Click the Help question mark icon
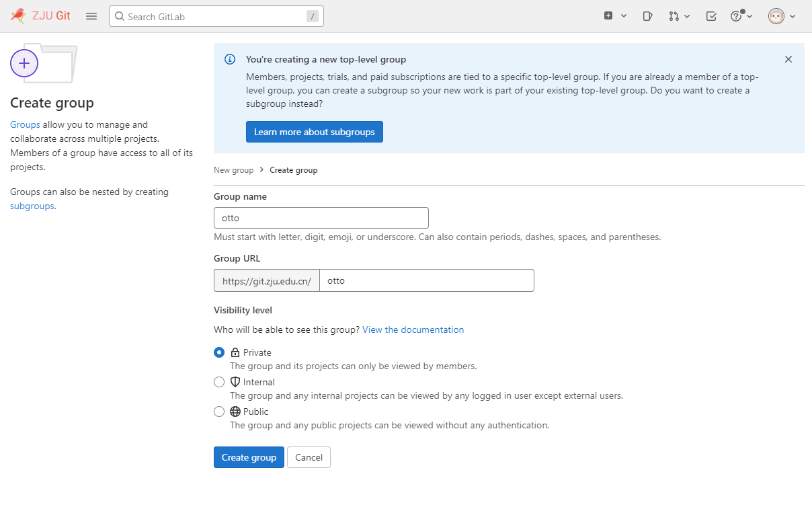Screen dimensions: 812x507 [736, 16]
